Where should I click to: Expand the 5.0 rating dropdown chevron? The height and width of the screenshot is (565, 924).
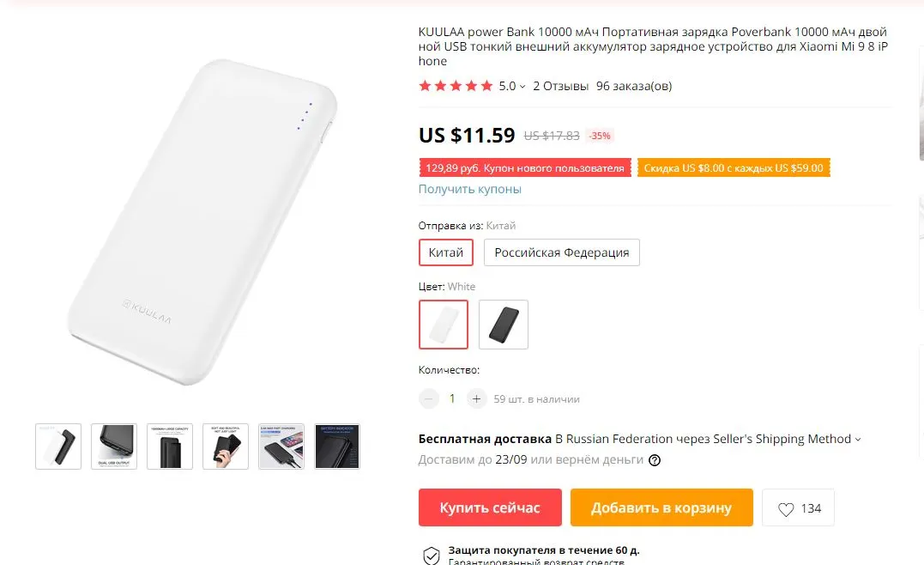pos(522,87)
